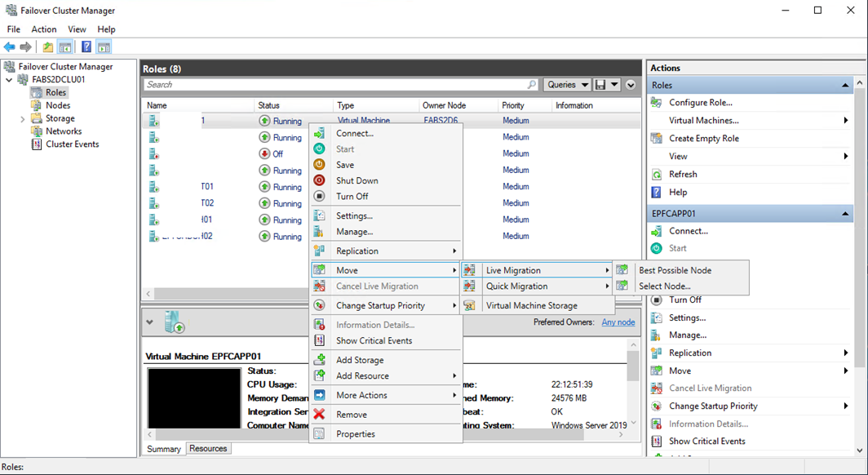
Task: Sort roles by the Status column
Action: point(294,105)
